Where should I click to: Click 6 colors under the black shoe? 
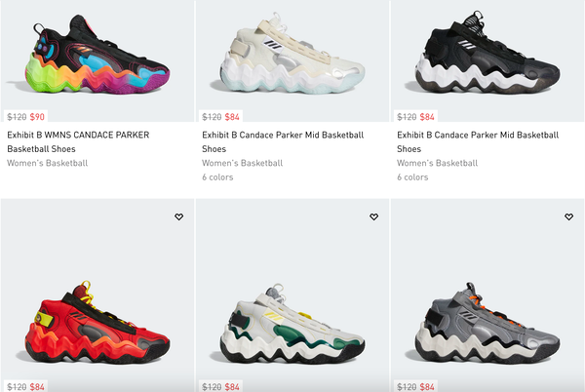click(412, 177)
